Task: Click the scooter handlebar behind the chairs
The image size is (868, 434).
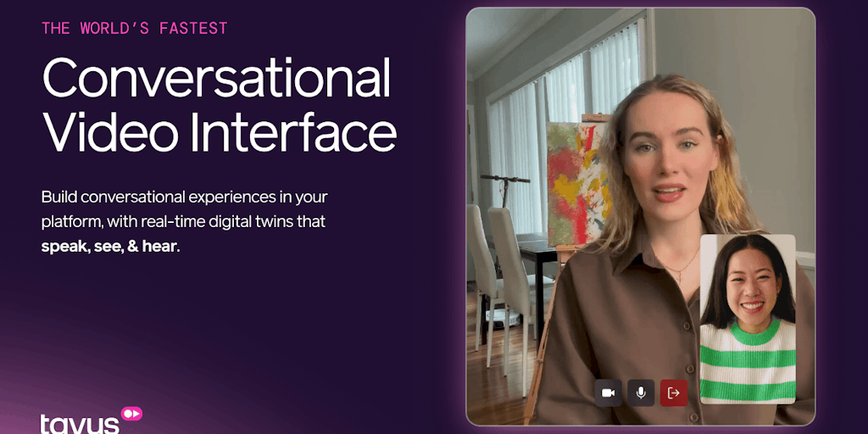Action: (x=505, y=180)
